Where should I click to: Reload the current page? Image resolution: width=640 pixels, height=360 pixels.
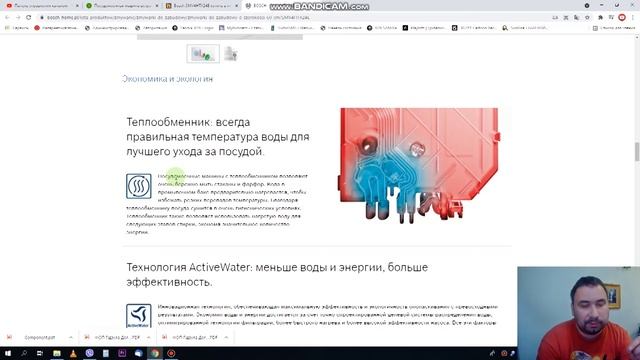(x=29, y=18)
